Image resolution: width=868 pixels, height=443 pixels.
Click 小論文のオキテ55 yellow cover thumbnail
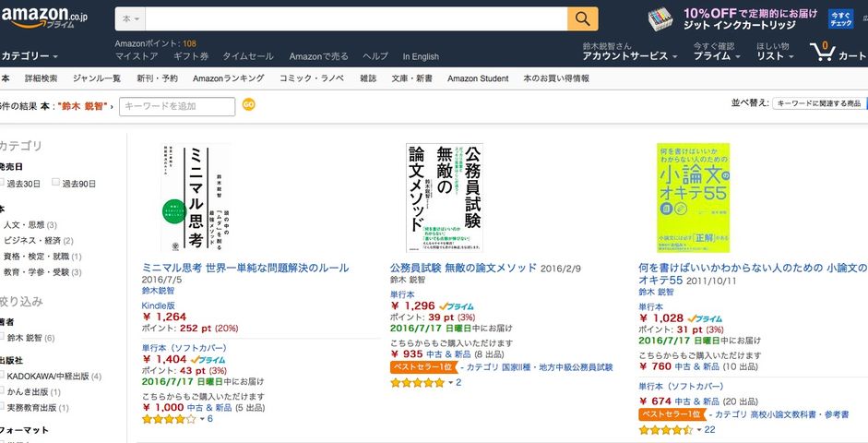coord(693,198)
